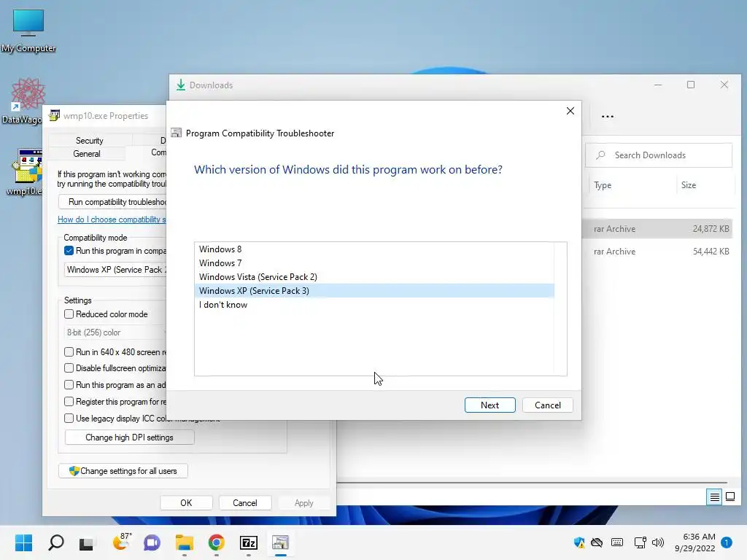Click the cloud sync tray icon
Image resolution: width=747 pixels, height=560 pixels.
[x=597, y=542]
